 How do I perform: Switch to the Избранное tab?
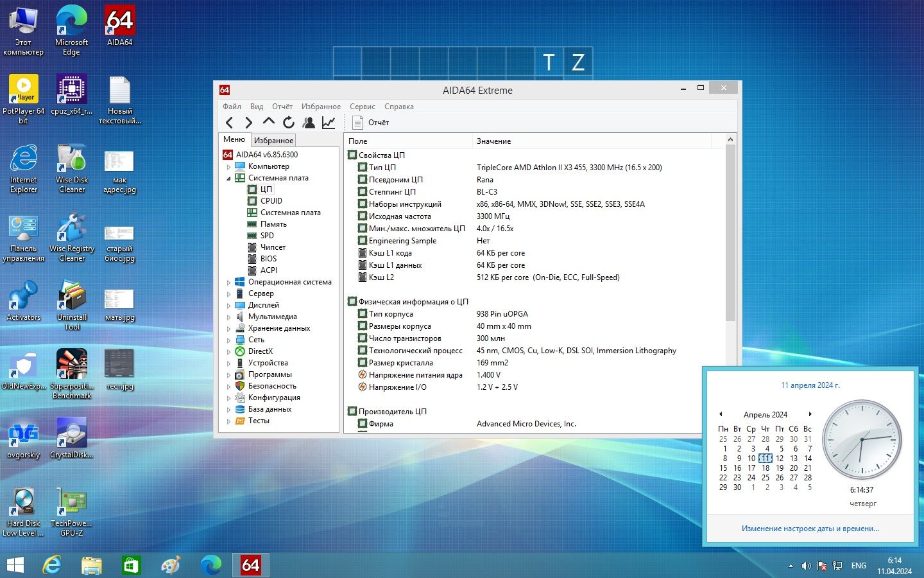click(x=273, y=140)
